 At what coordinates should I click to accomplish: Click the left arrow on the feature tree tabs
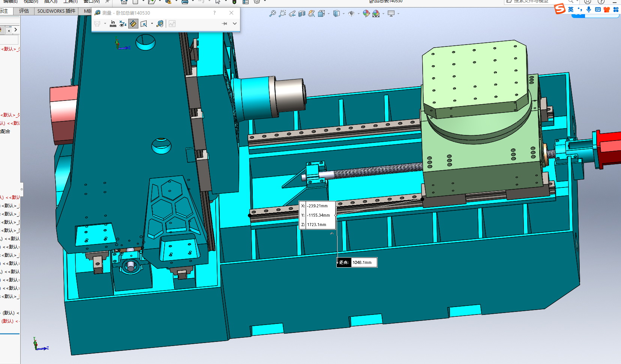9,30
